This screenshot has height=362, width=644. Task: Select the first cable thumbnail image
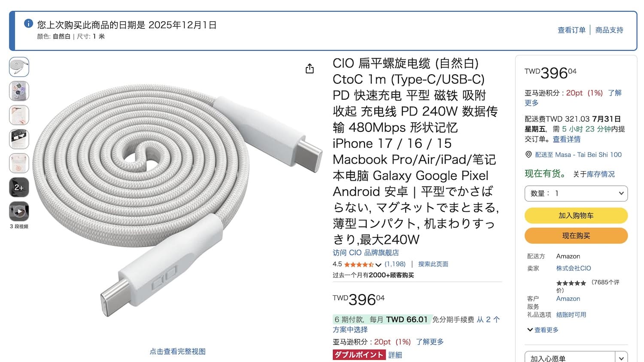click(19, 67)
